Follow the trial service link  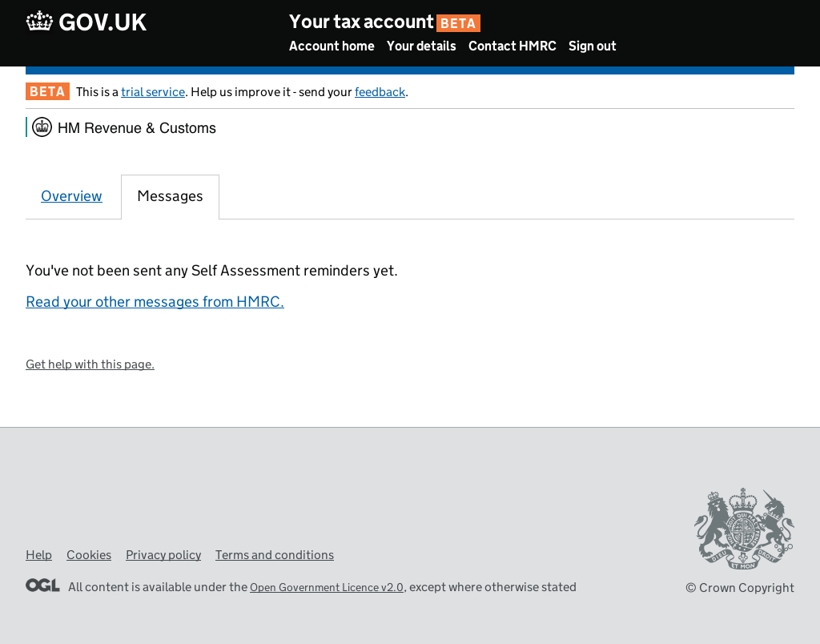pos(153,92)
